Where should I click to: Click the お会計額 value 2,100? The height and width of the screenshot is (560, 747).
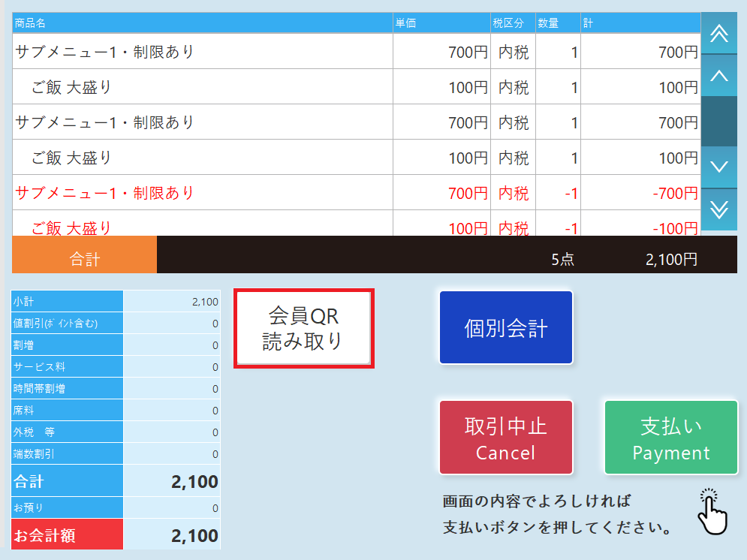click(194, 536)
